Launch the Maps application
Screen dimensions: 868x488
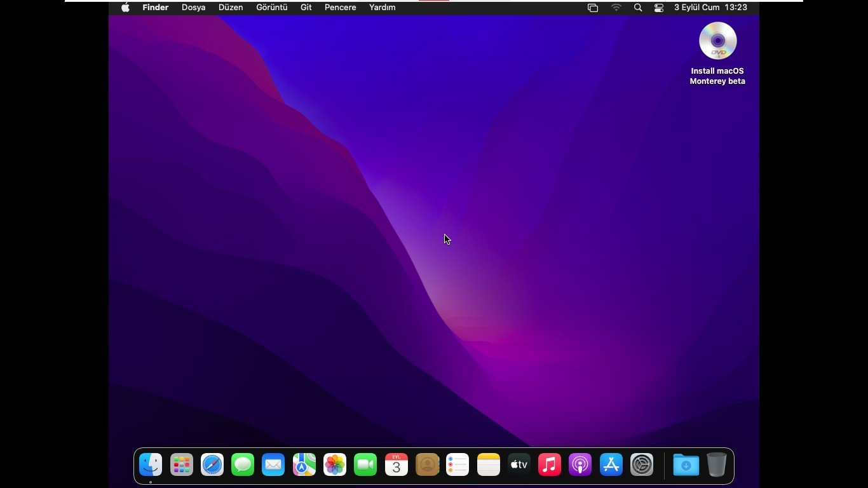tap(304, 465)
